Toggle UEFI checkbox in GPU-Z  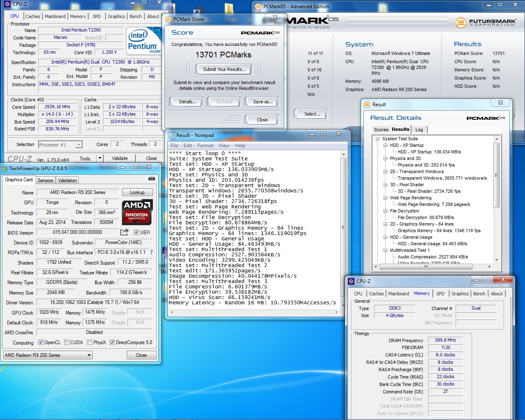(137, 232)
